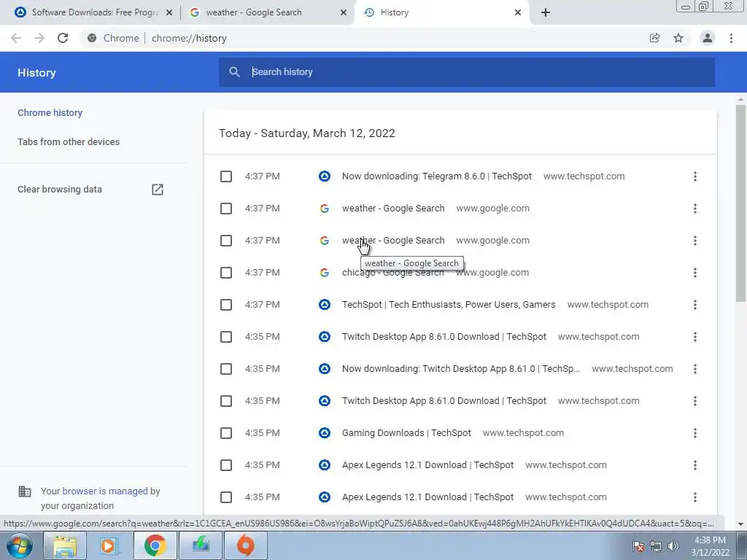
Task: Check the chicago - Google Search checkbox
Action: pyautogui.click(x=226, y=273)
